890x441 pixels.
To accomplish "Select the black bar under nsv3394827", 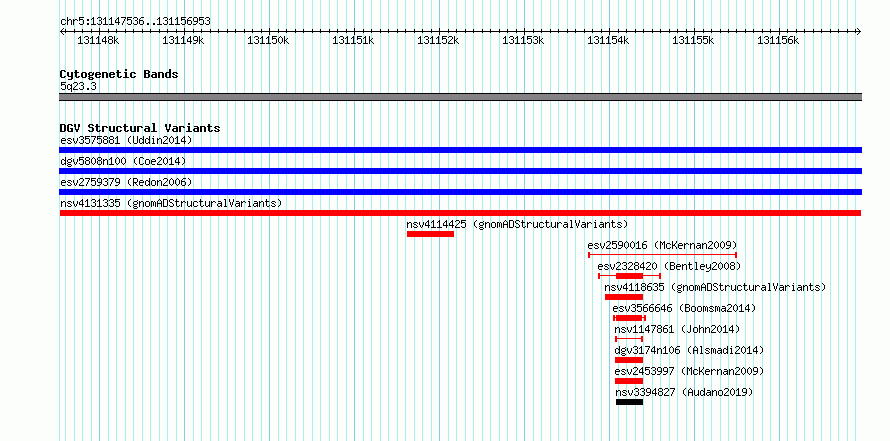I will 629,402.
